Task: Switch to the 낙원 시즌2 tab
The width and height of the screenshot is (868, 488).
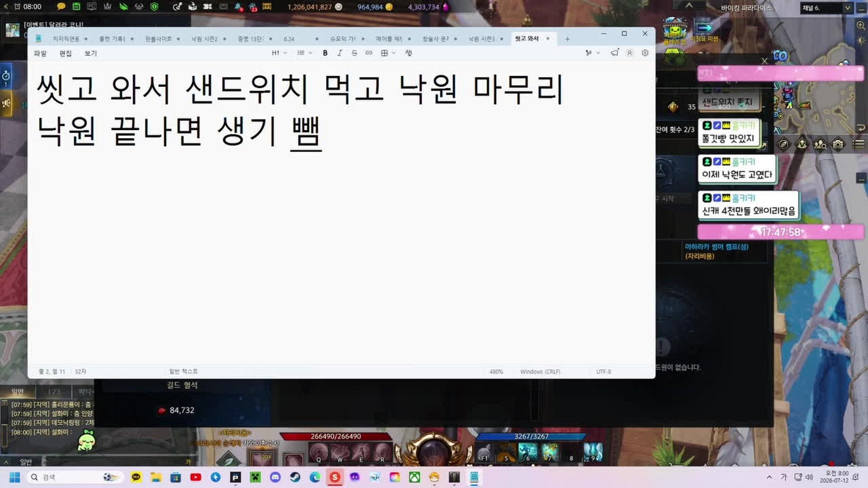Action: click(204, 39)
